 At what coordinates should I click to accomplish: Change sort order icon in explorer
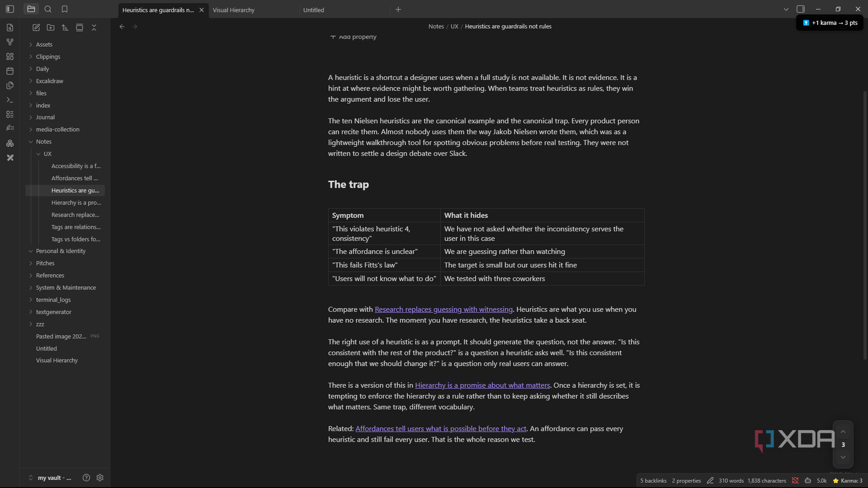[x=65, y=27]
